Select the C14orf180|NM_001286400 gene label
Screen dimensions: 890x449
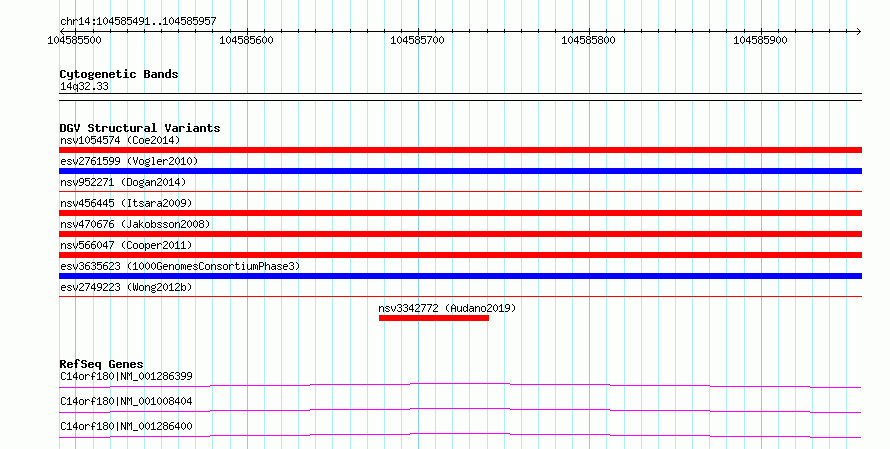click(126, 426)
